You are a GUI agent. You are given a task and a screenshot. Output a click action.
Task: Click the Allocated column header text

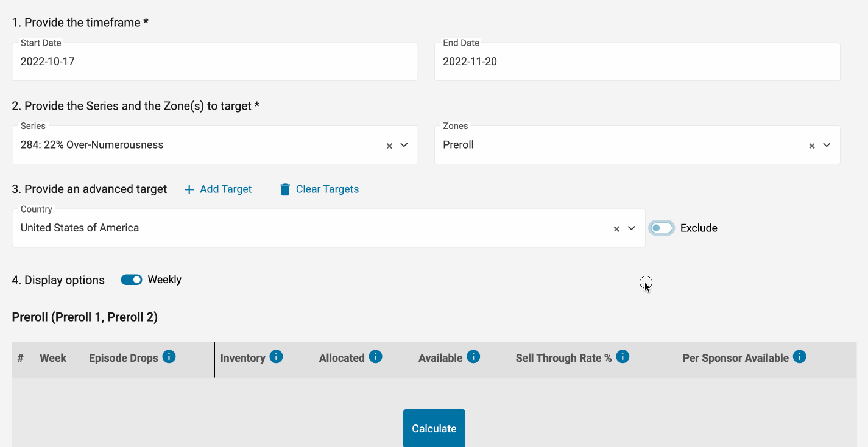click(342, 358)
